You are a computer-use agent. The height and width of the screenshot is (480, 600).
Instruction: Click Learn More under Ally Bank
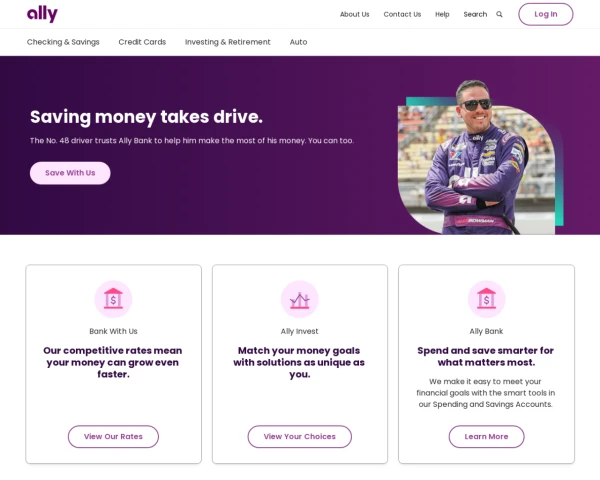point(486,436)
